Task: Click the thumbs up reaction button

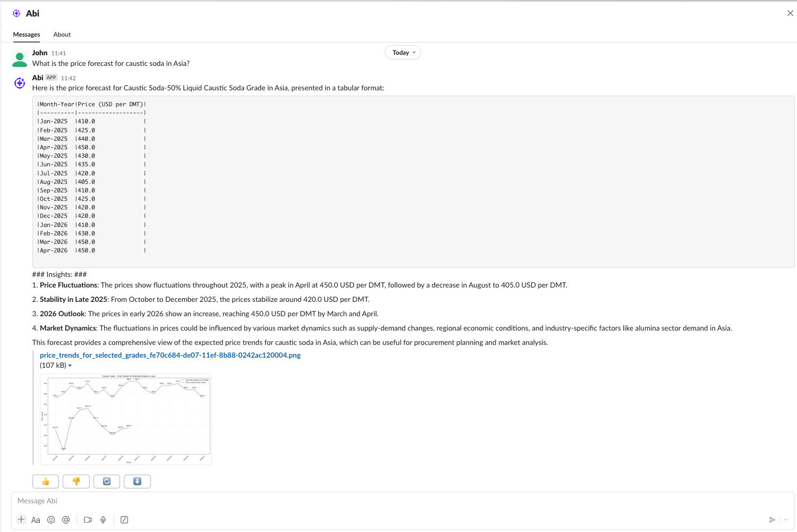Action: (46, 482)
